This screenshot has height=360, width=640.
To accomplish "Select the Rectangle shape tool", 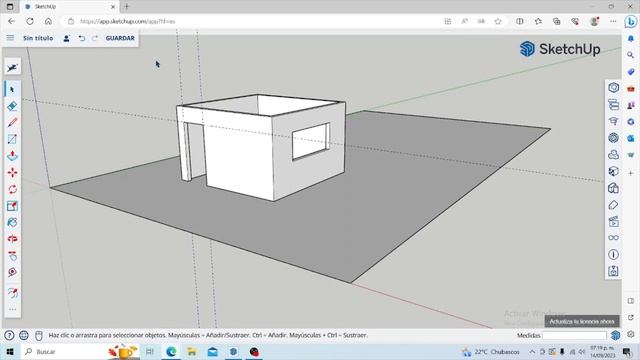I will point(12,139).
